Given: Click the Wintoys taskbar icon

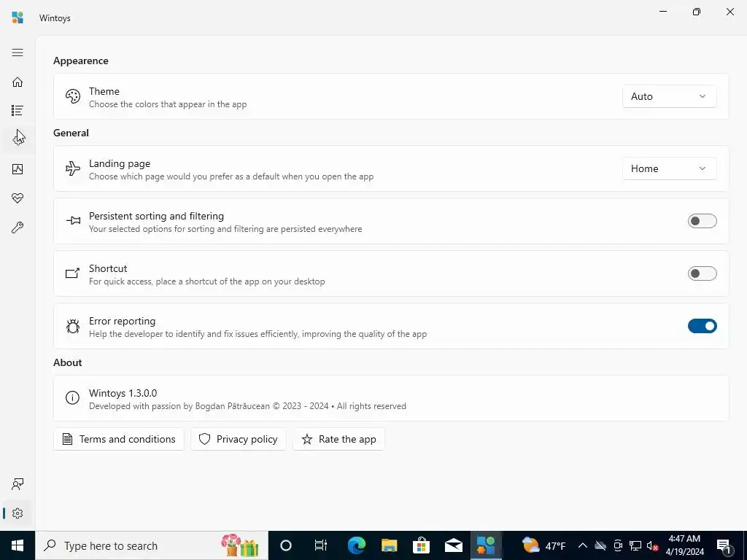Looking at the screenshot, I should (486, 545).
